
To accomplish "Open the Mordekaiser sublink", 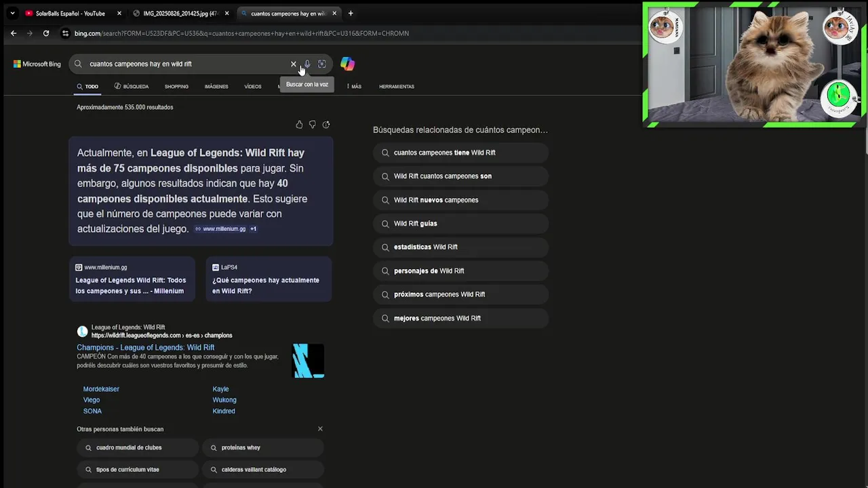I will [101, 389].
